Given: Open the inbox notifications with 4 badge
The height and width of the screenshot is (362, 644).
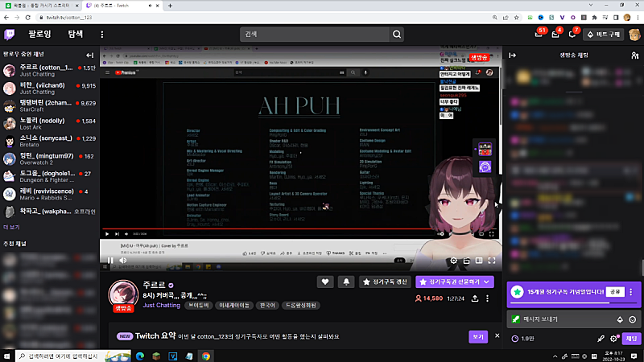Looking at the screenshot, I should pyautogui.click(x=555, y=35).
